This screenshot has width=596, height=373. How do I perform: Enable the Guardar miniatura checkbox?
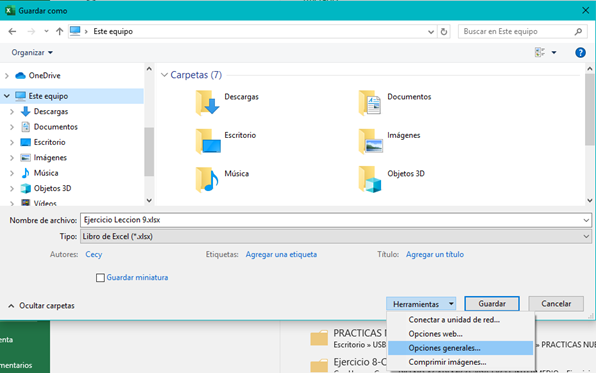click(x=100, y=278)
